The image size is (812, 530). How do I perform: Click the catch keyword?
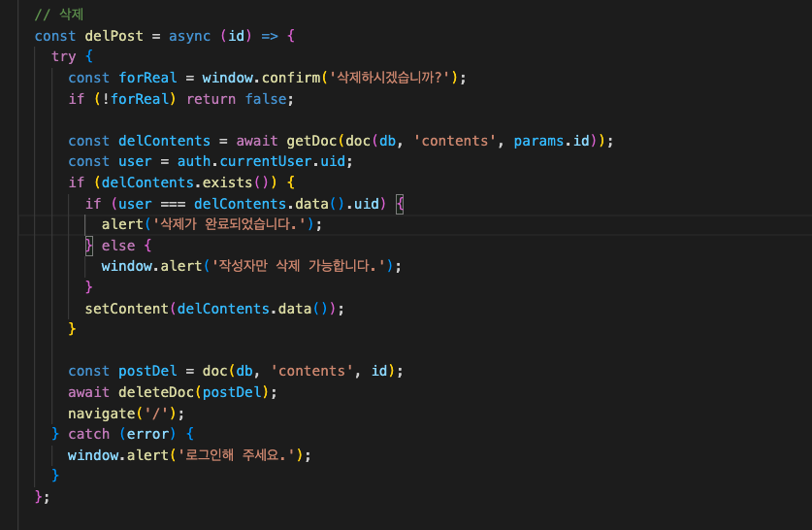click(88, 434)
